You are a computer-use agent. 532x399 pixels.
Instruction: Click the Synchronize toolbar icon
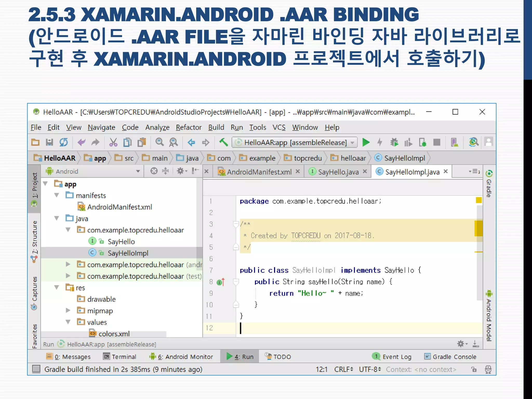point(64,142)
